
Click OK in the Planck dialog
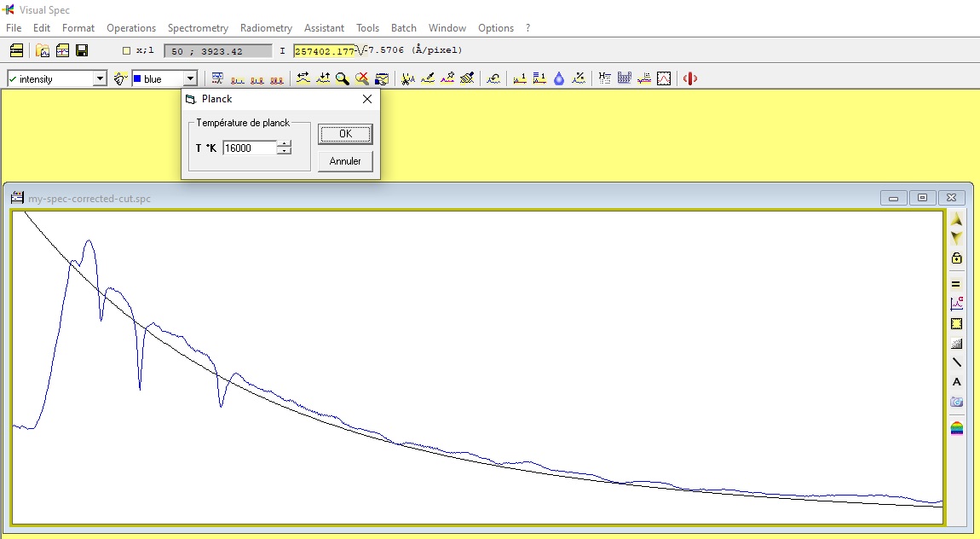coord(345,134)
